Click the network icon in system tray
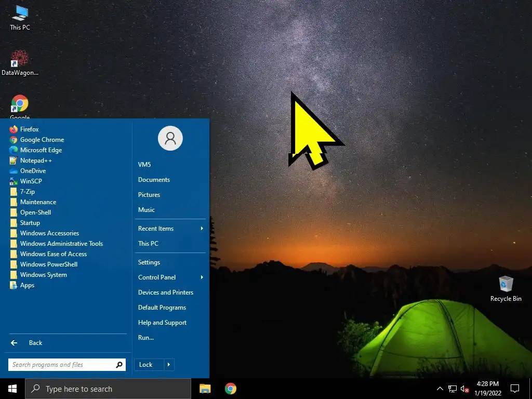This screenshot has height=399, width=532. click(453, 389)
